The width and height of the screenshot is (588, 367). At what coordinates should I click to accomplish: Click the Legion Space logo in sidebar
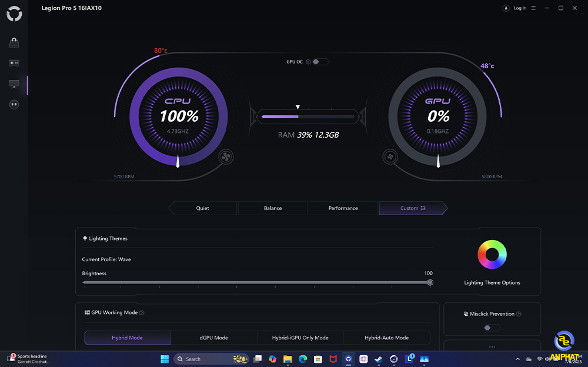click(14, 14)
